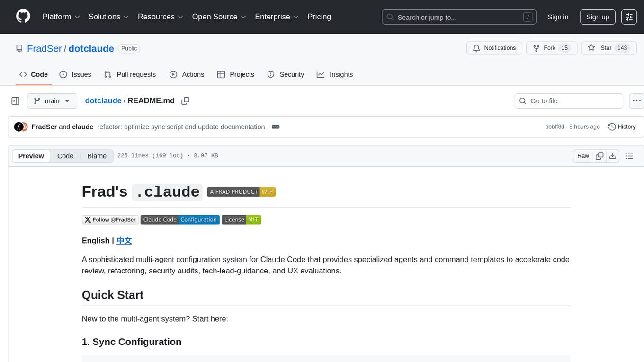This screenshot has height=362, width=644.
Task: Open commit History
Action: tap(622, 127)
